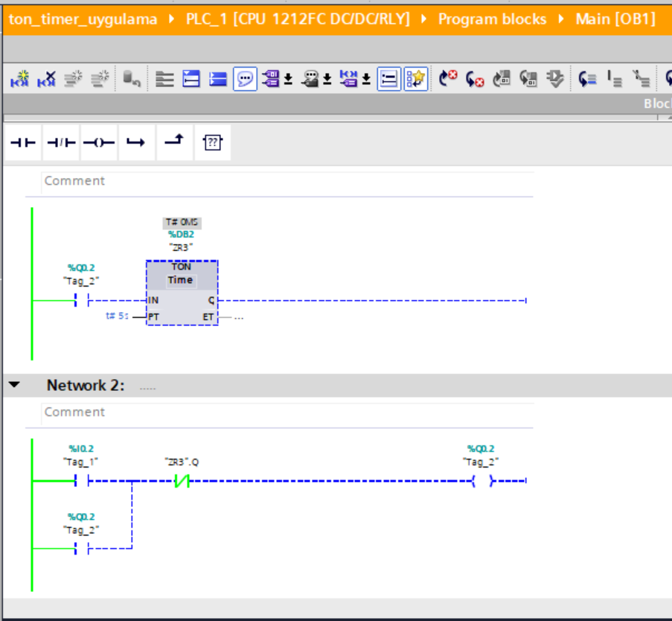
Task: Click the database cylinder with undo arrow icon
Action: click(132, 79)
